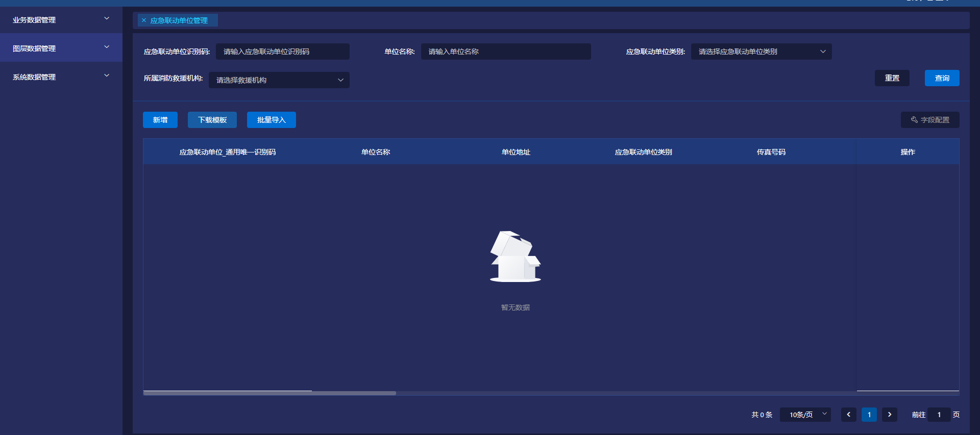Click the 新增 button

(160, 120)
